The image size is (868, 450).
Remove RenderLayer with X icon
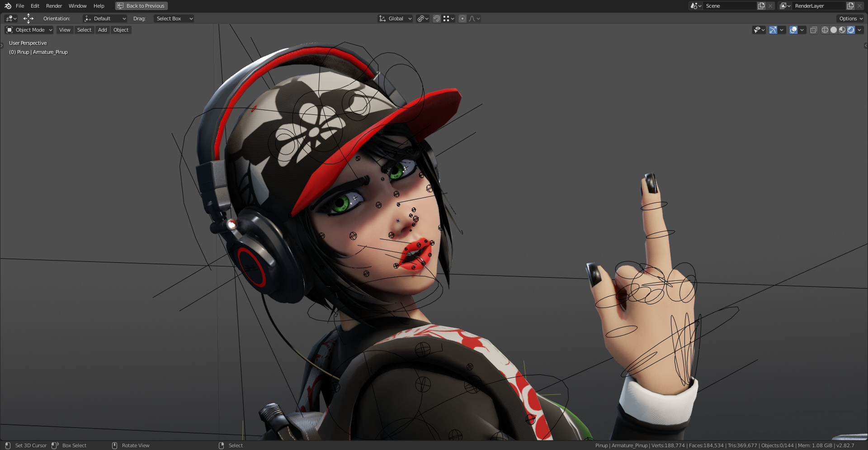(x=859, y=6)
